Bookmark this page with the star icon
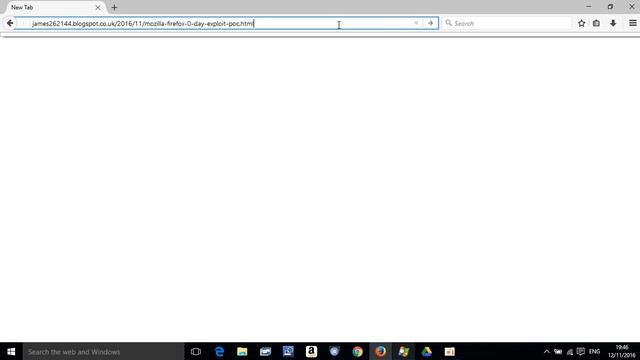The image size is (640, 360). (581, 23)
